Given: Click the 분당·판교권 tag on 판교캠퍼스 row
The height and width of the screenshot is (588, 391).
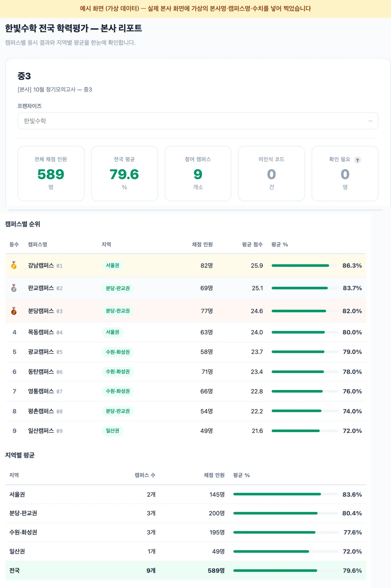Looking at the screenshot, I should (x=118, y=288).
